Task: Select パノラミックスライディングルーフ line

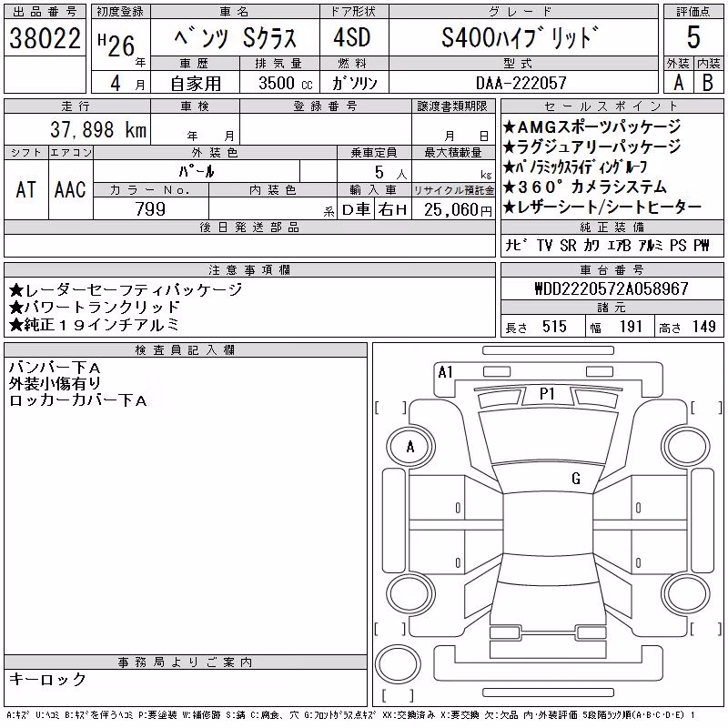Action: pyautogui.click(x=575, y=167)
